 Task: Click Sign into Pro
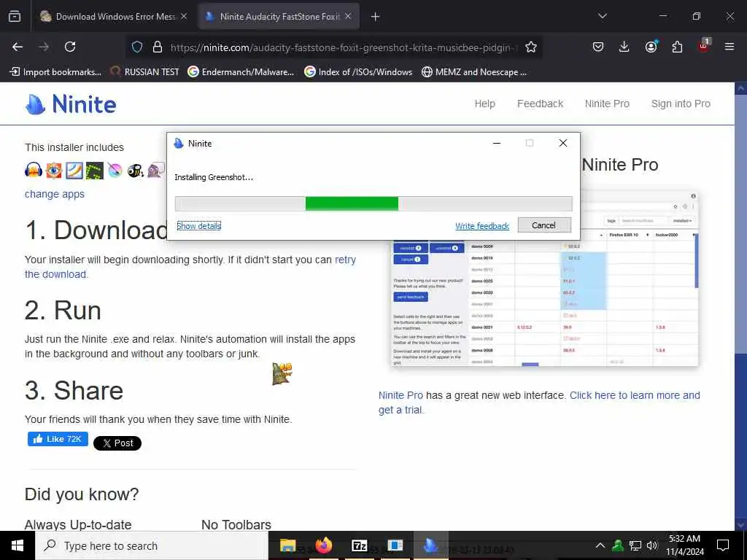(x=681, y=104)
